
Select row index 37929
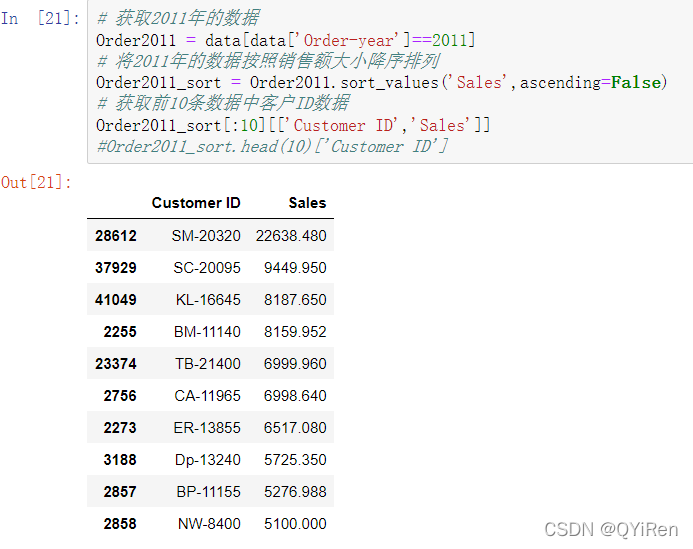116,267
